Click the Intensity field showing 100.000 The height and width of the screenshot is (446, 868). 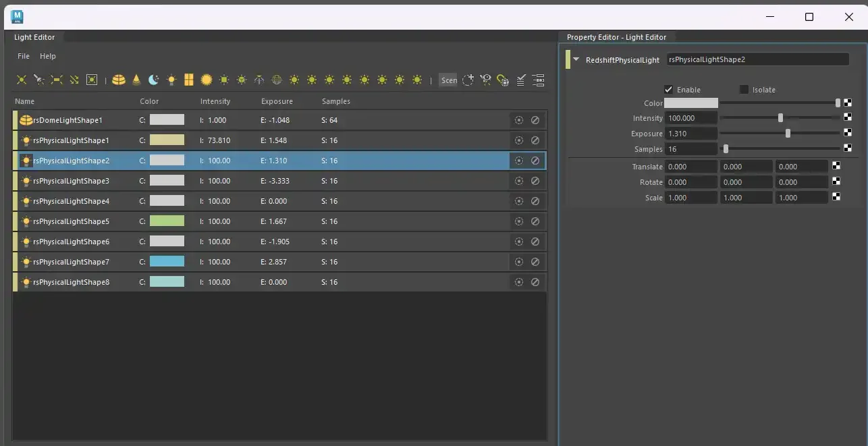pos(691,118)
